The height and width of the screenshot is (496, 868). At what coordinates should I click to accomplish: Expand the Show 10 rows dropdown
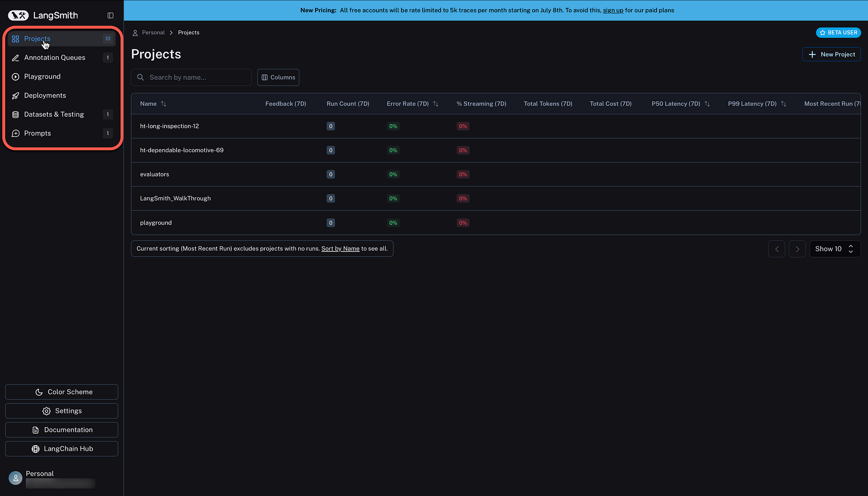tap(835, 249)
